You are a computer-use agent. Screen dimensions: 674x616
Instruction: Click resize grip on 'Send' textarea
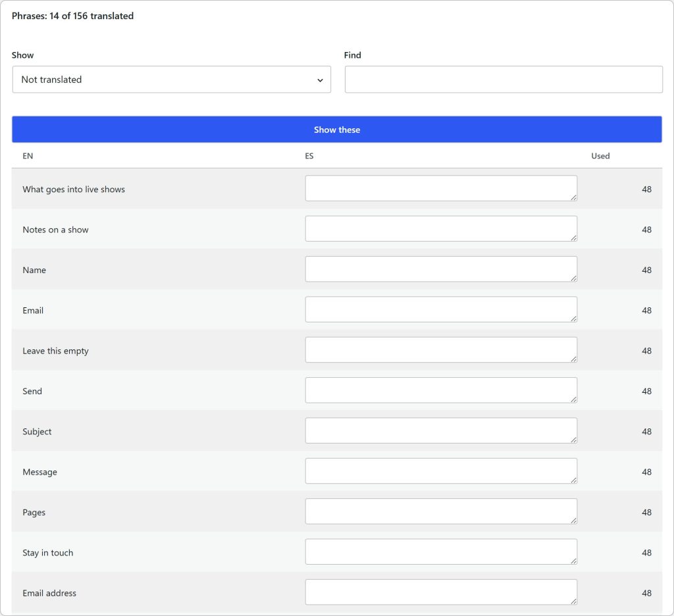coord(574,399)
